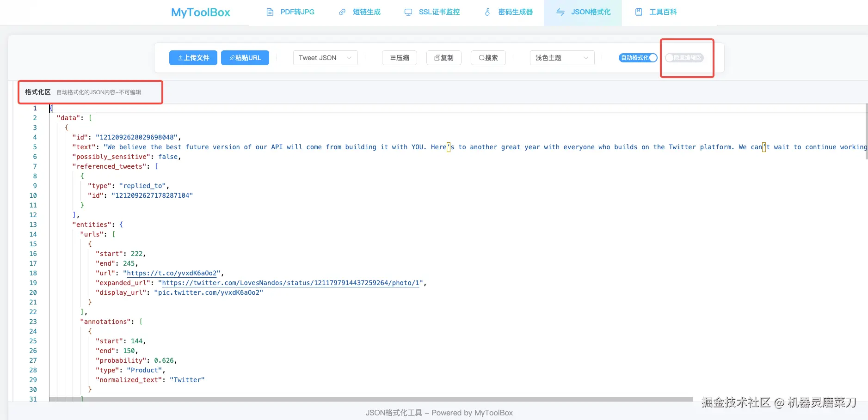This screenshot has height=420, width=868.
Task: Toggle the 隐藏编辑区 hide-editor switch
Action: pos(684,58)
